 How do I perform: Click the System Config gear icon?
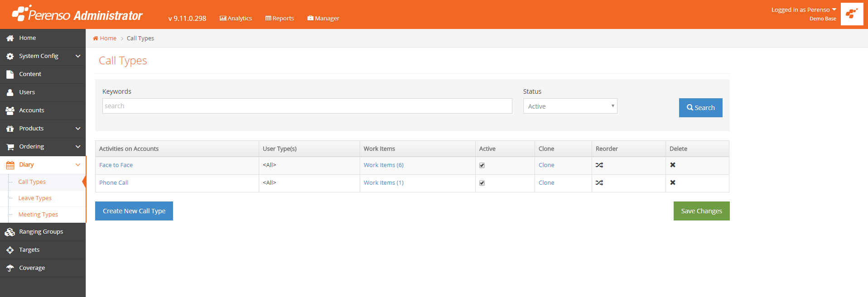10,57
